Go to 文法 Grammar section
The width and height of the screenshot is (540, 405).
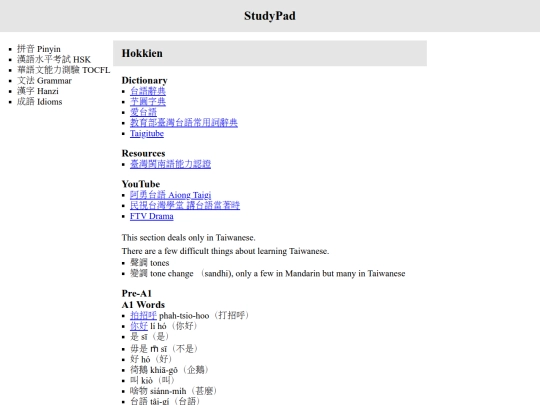[x=44, y=81]
